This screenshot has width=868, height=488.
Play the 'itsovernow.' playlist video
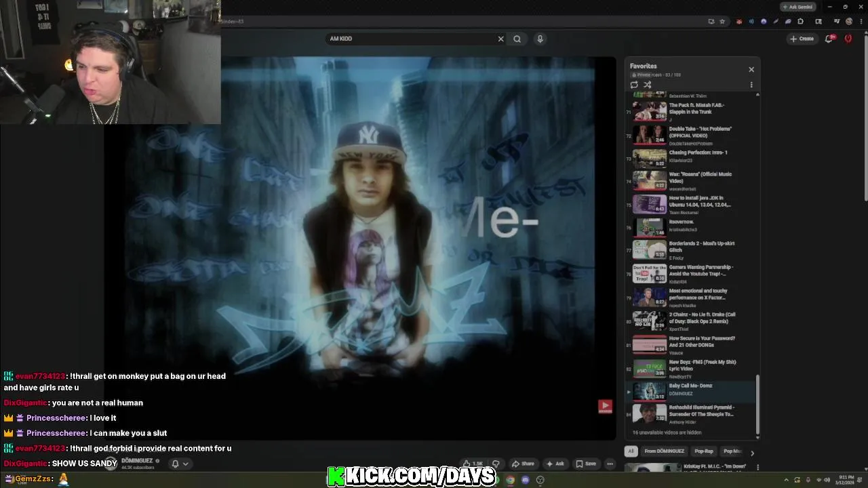(692, 226)
